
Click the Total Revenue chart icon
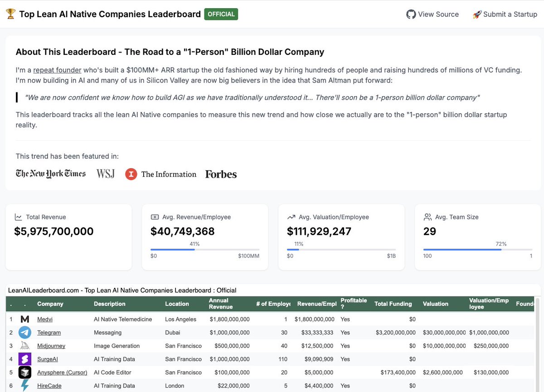coord(18,217)
